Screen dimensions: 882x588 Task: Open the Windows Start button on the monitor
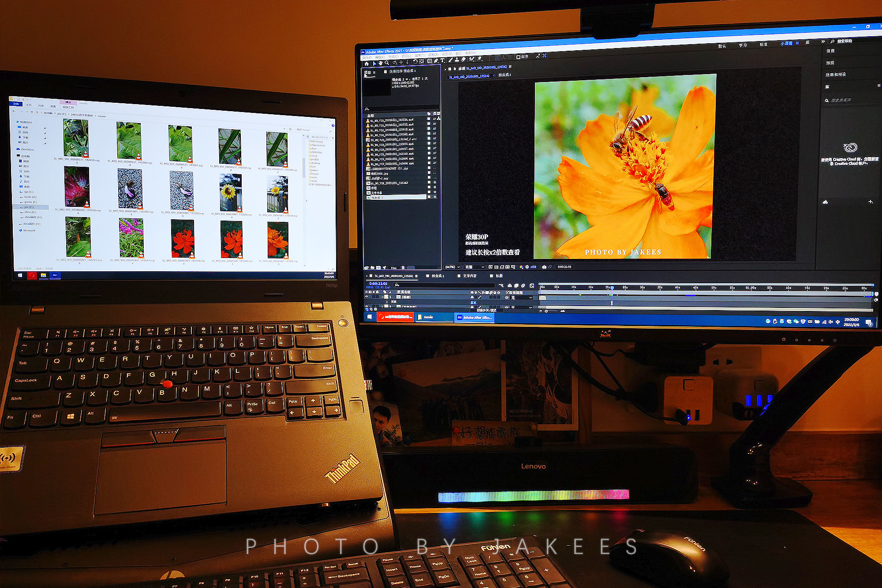click(x=369, y=317)
